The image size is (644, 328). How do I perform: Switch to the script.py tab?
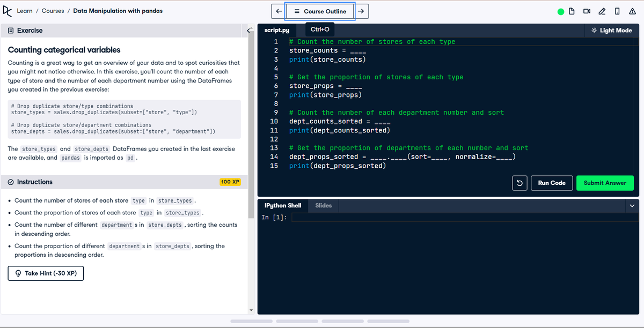point(277,31)
